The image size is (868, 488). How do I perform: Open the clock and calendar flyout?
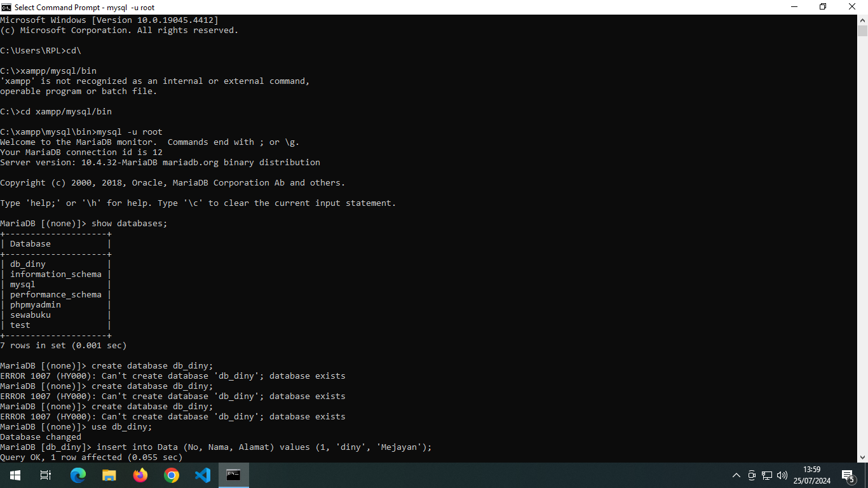pos(811,475)
